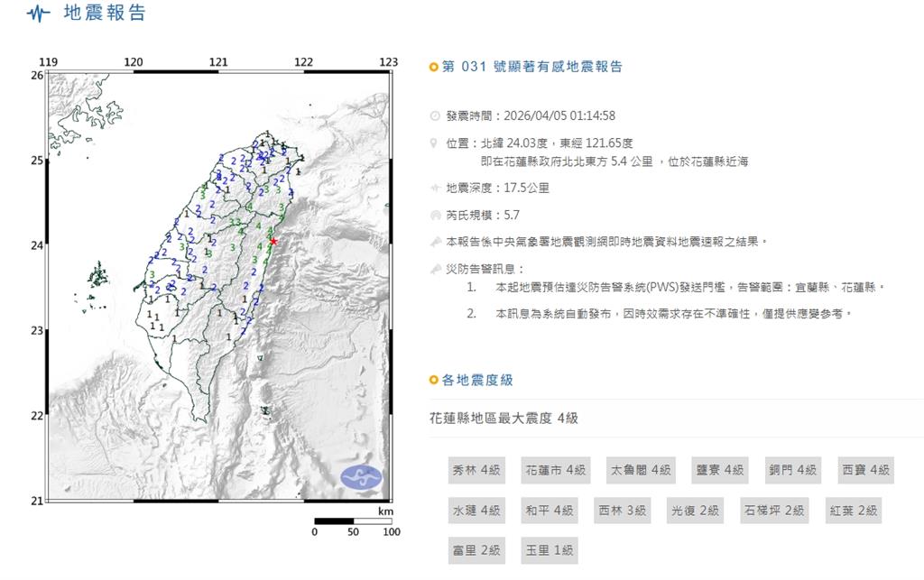The image size is (924, 580).
Task: Pick the 西寶 4級 station button
Action: pyautogui.click(x=865, y=470)
